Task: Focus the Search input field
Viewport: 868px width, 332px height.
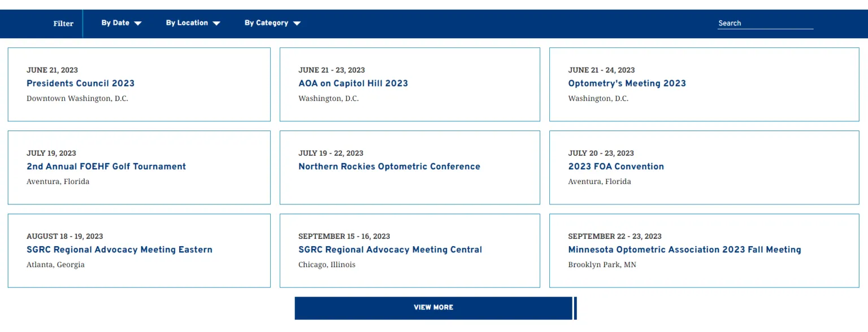Action: tap(765, 23)
